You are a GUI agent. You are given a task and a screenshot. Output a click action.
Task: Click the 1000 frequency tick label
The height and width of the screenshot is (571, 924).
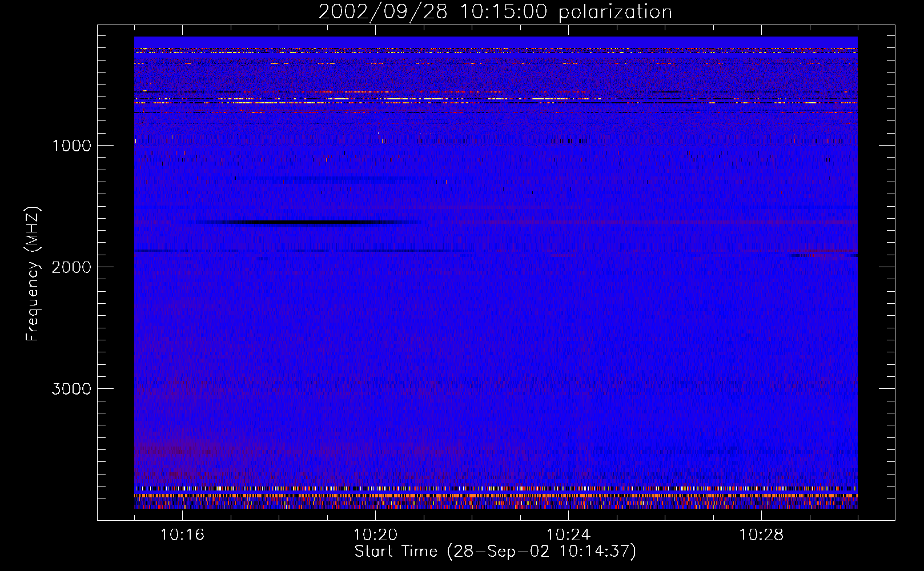[71, 146]
